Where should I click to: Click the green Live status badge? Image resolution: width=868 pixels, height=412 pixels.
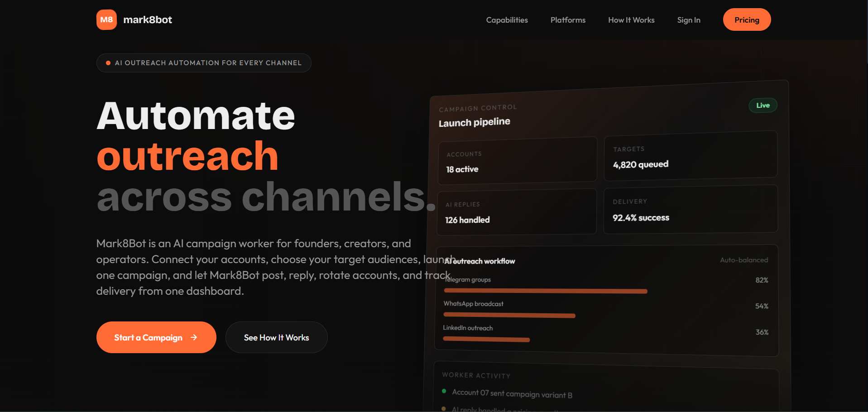click(x=763, y=105)
